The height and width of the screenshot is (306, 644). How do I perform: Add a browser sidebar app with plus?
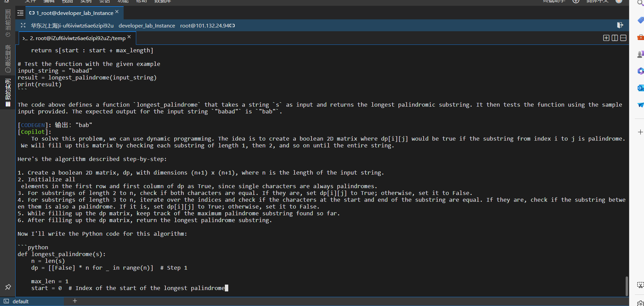pos(640,132)
